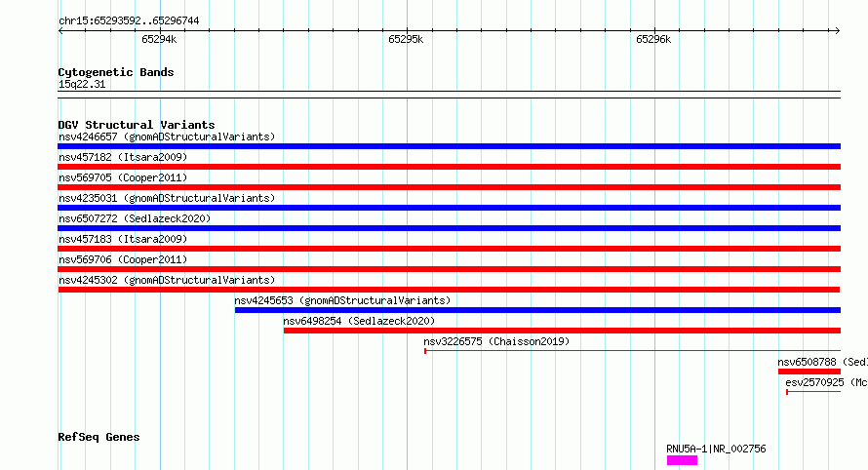The image size is (868, 470).
Task: Select nsv4246657 (gnomADStructuralVariants) label
Action: click(167, 137)
